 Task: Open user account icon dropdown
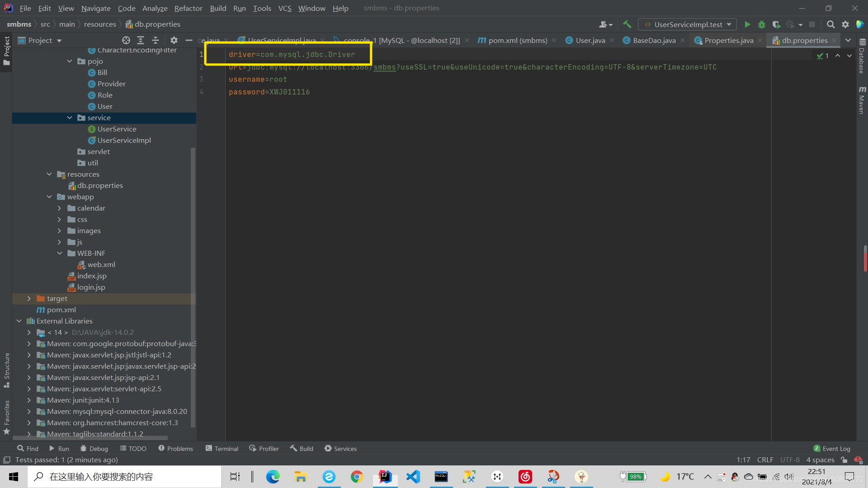pyautogui.click(x=605, y=24)
